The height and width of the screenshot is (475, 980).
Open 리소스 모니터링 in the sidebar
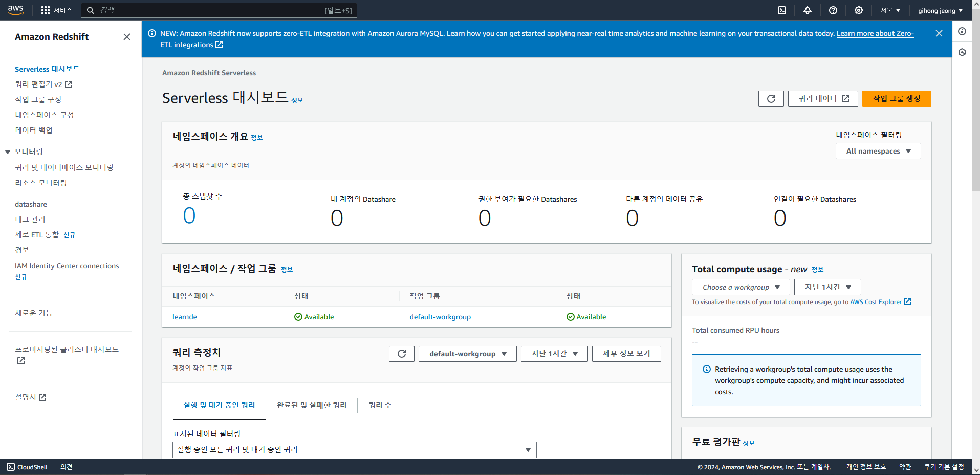(x=41, y=183)
